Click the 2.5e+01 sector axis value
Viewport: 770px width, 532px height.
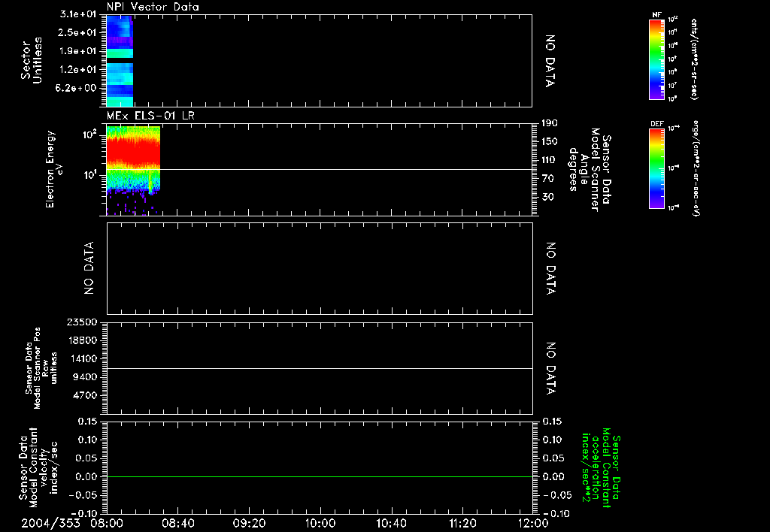point(77,32)
